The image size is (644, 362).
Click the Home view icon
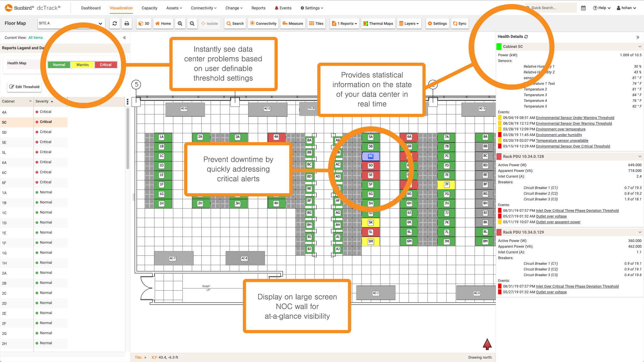point(163,23)
